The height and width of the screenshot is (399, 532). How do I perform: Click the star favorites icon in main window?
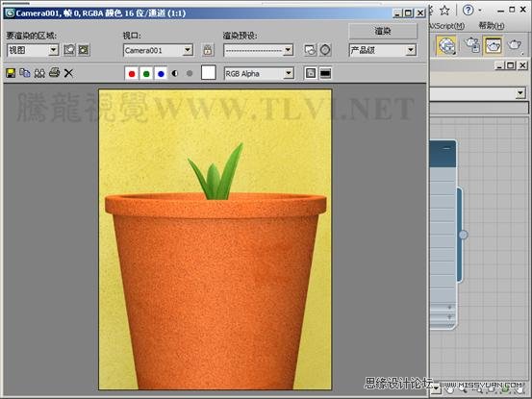[444, 11]
